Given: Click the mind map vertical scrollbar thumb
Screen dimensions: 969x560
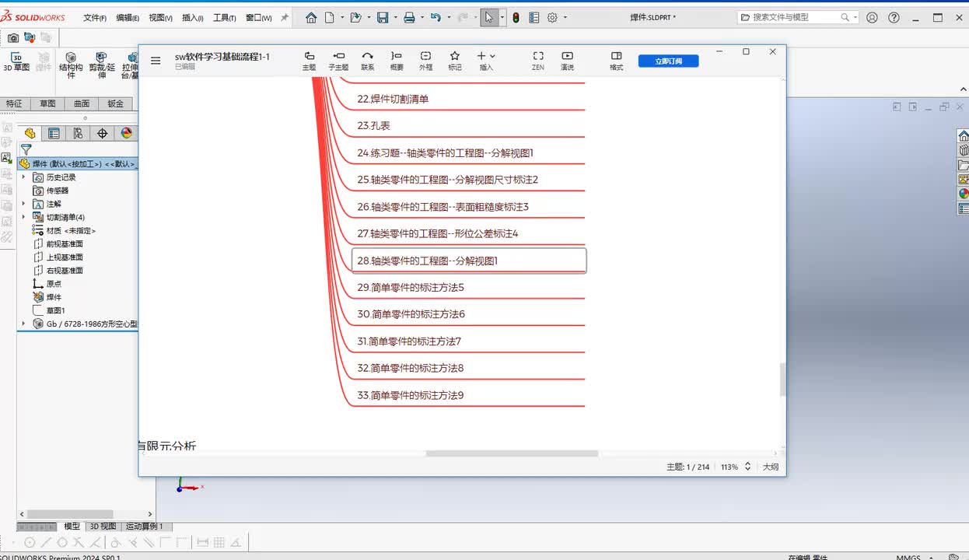Looking at the screenshot, I should pyautogui.click(x=782, y=380).
